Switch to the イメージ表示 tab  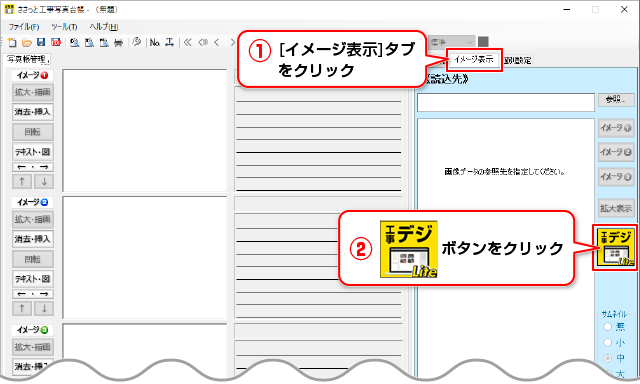473,60
